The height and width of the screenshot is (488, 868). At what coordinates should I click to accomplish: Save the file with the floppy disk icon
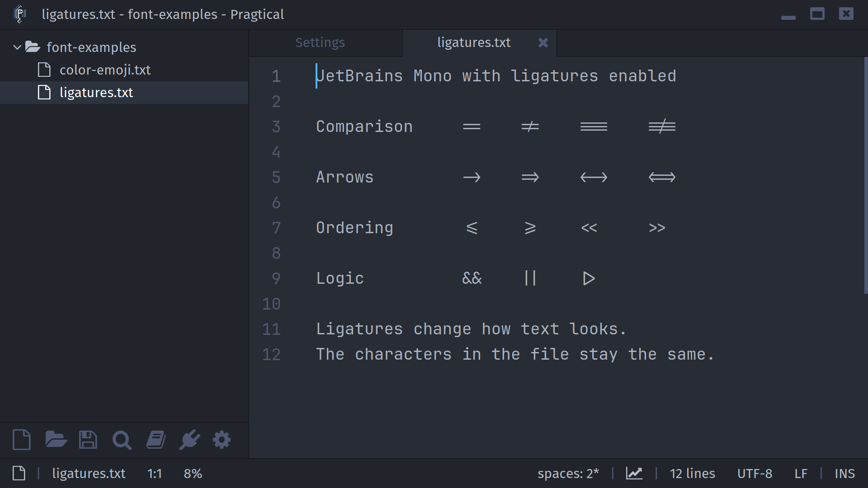[88, 440]
